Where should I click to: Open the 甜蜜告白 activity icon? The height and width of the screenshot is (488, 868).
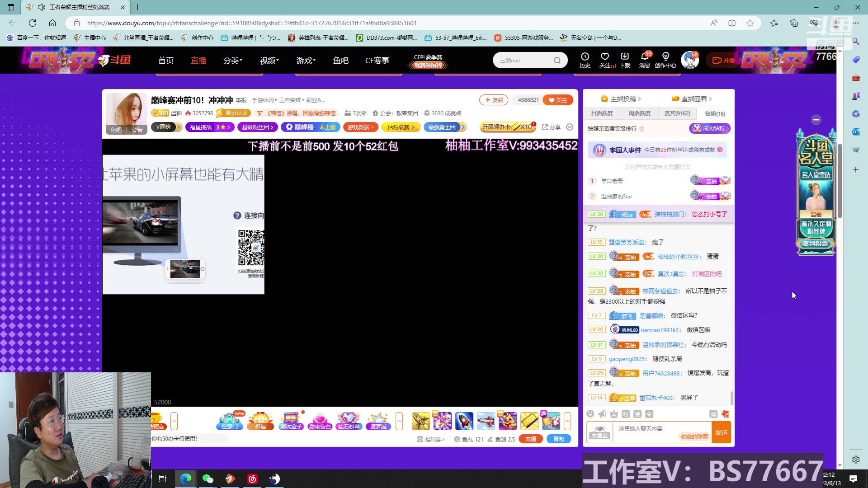point(320,421)
